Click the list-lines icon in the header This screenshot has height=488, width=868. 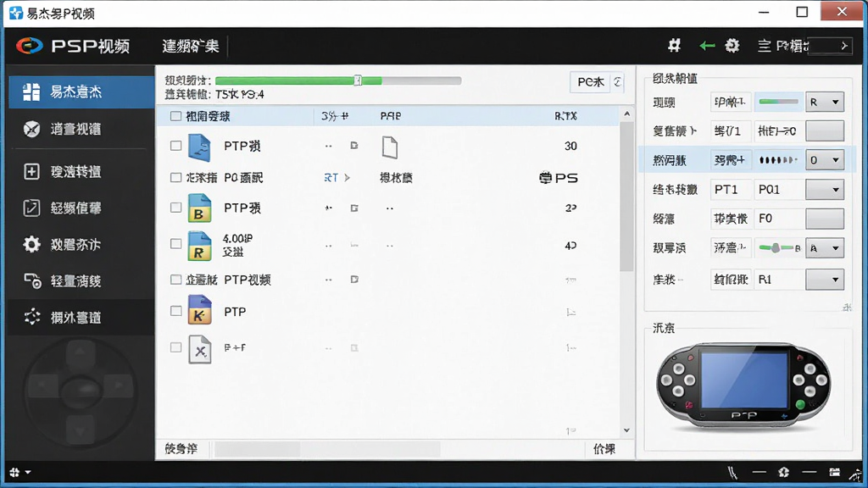(765, 46)
